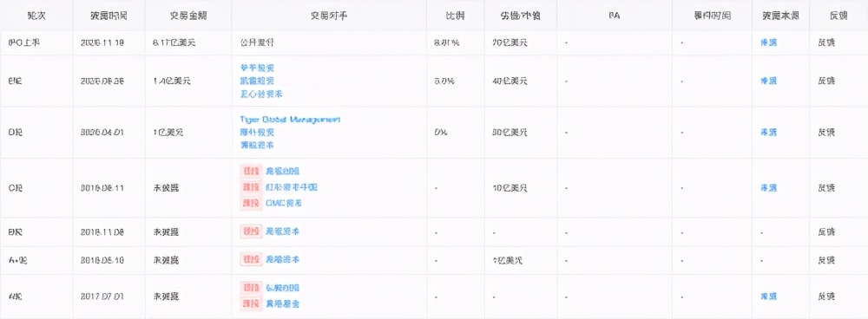Click the feedback button in the IPO row
This screenshot has width=868, height=319.
[x=826, y=42]
